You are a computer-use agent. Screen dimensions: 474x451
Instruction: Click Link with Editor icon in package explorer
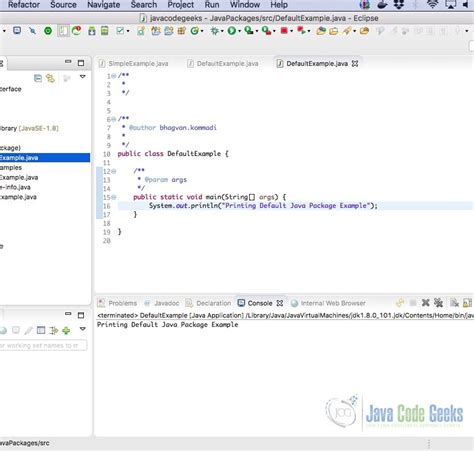pyautogui.click(x=50, y=78)
